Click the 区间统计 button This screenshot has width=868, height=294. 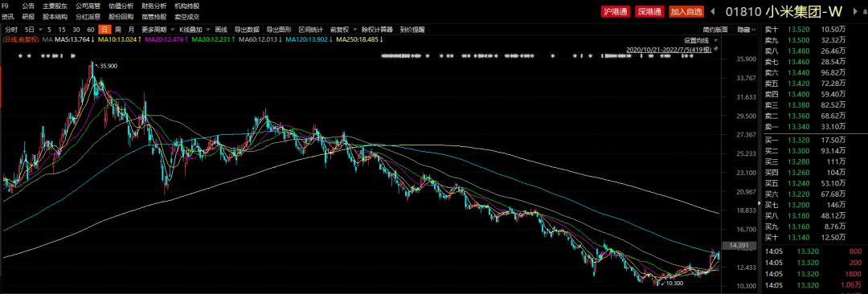310,30
